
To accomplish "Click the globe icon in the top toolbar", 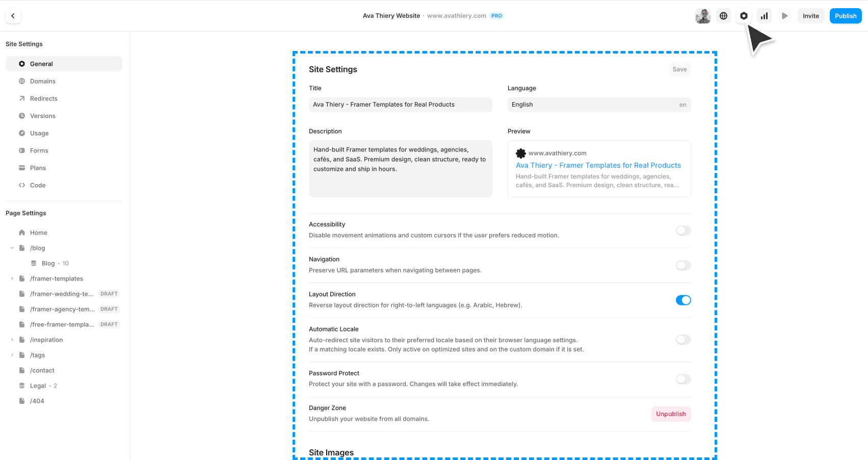I will 723,16.
